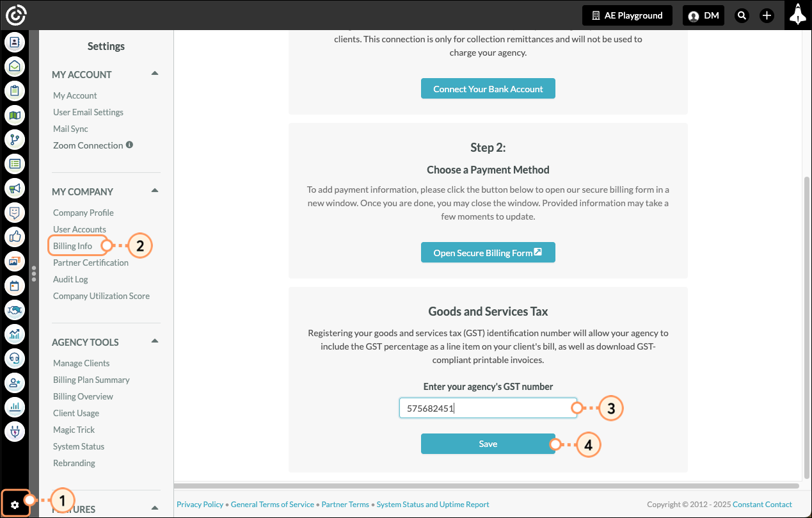
Task: Click the Zoom Connection info icon
Action: tap(129, 145)
